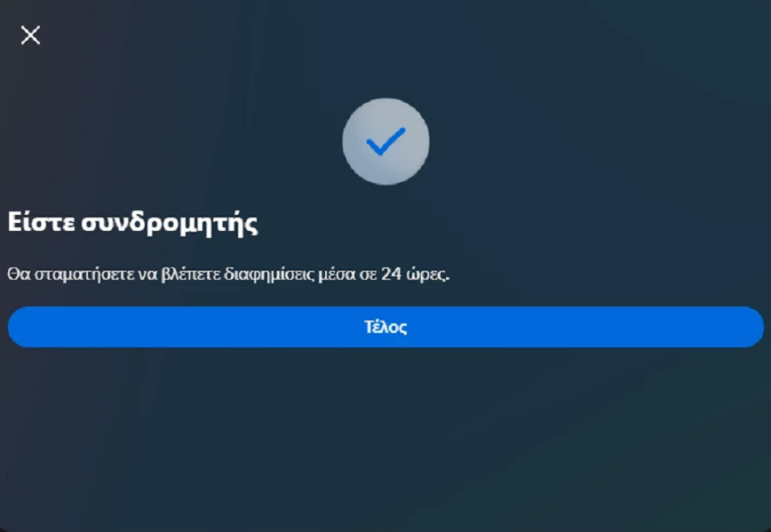The image size is (771, 532).
Task: Exit the confirmation screen via the close cross
Action: [30, 36]
